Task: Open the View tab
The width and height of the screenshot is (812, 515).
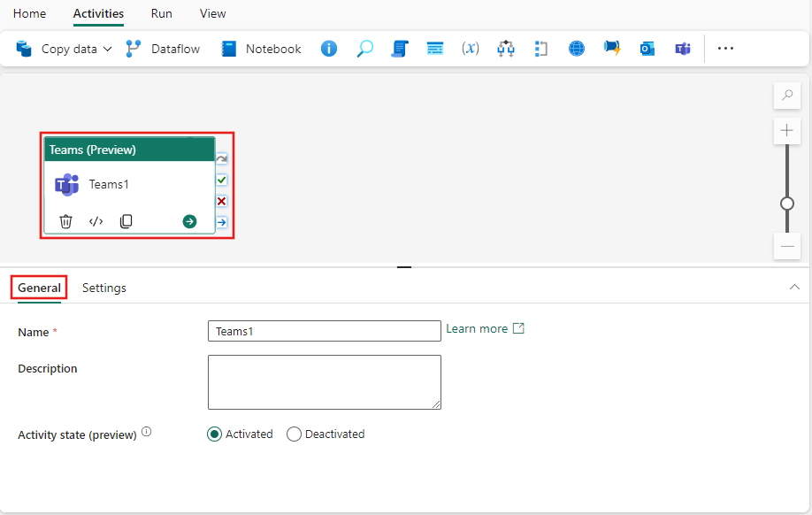Action: [x=213, y=13]
